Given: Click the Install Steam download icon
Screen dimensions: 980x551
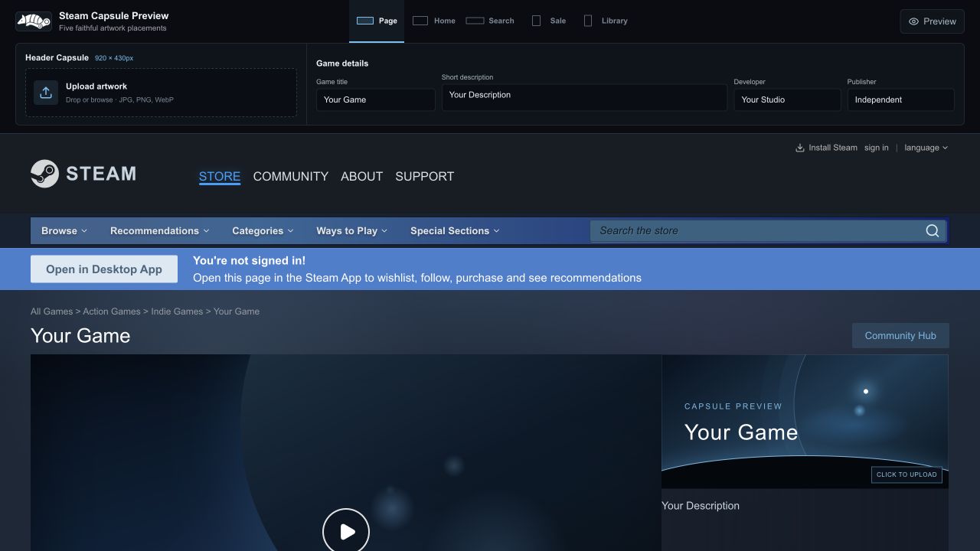Looking at the screenshot, I should (x=800, y=148).
